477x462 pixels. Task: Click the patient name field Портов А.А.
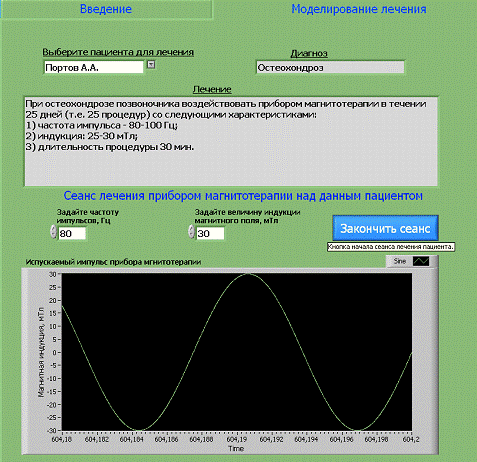[x=94, y=67]
